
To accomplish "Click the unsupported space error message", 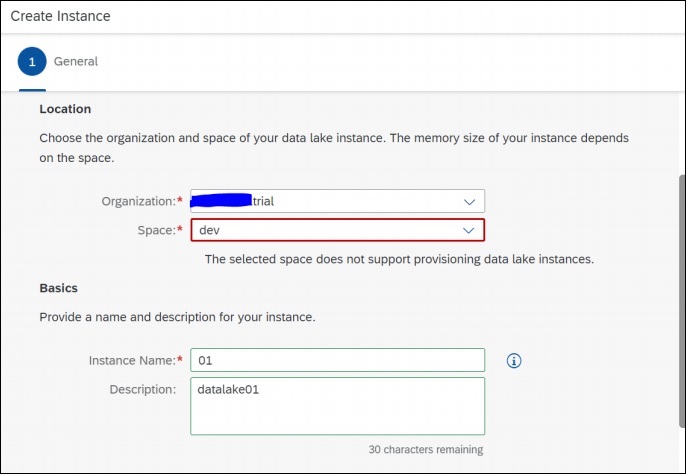I will click(x=399, y=259).
